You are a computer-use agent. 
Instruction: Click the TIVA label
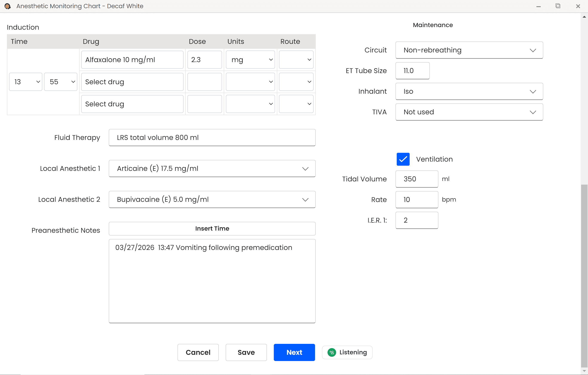coord(379,112)
